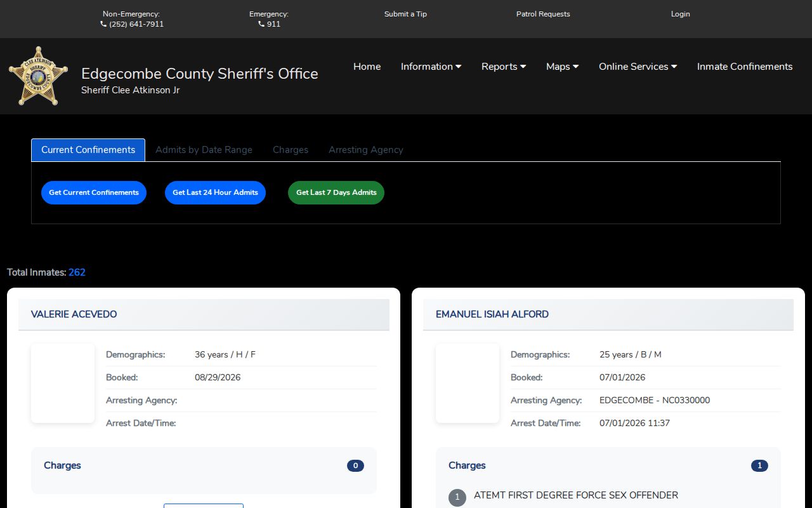Click arresting agency EDGECOMBE - NC0330000
Screen dimensions: 812x508
pos(655,400)
